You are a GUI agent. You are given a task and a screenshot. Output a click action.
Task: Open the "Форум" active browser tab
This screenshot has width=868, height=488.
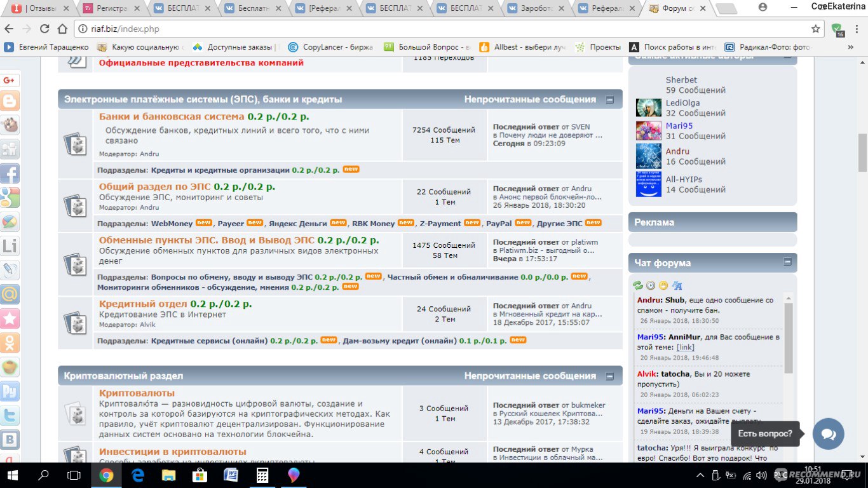tap(678, 9)
